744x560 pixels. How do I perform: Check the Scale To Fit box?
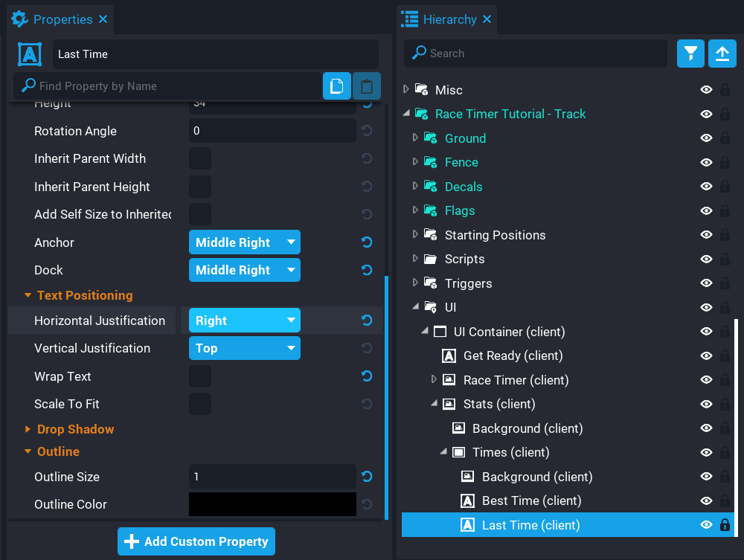click(x=200, y=404)
